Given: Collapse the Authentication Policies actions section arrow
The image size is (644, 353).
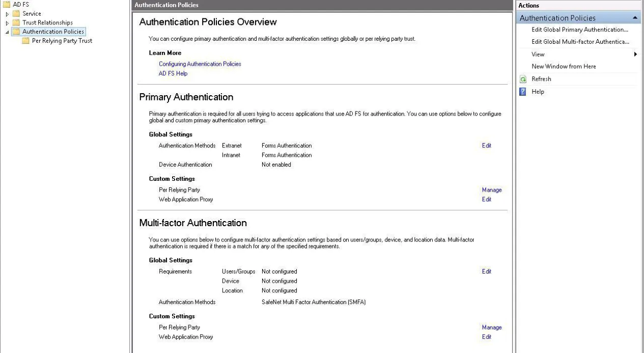Looking at the screenshot, I should pos(635,18).
